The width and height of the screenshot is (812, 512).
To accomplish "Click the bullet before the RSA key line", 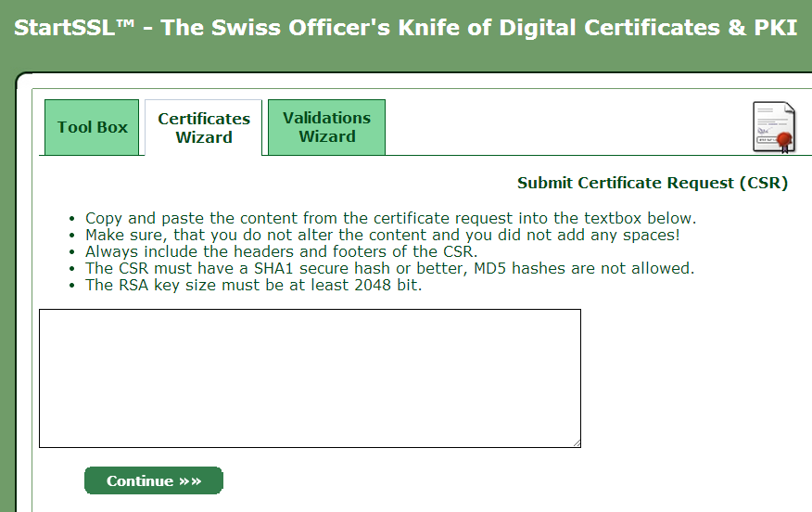I will click(x=72, y=286).
